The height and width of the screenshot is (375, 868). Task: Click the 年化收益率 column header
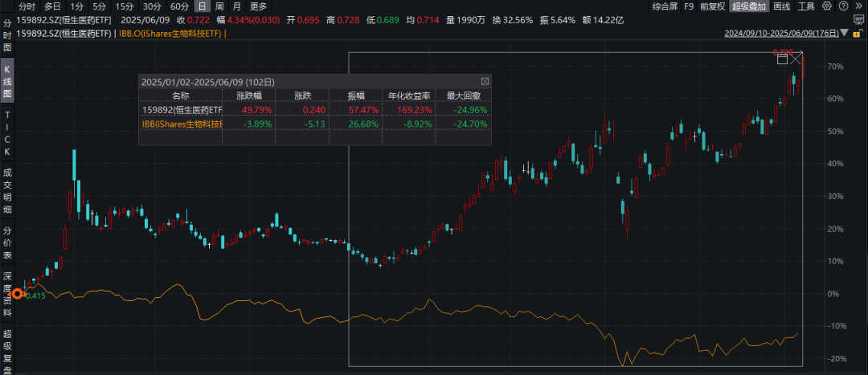408,95
